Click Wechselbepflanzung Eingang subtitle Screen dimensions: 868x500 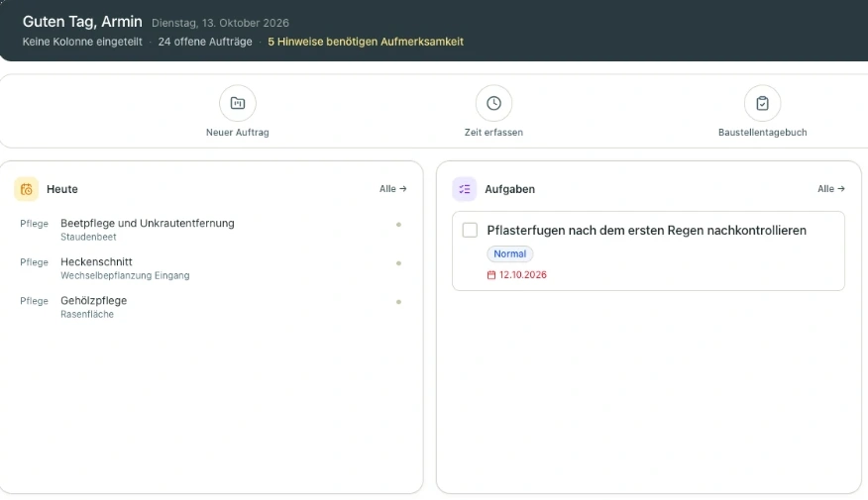125,275
